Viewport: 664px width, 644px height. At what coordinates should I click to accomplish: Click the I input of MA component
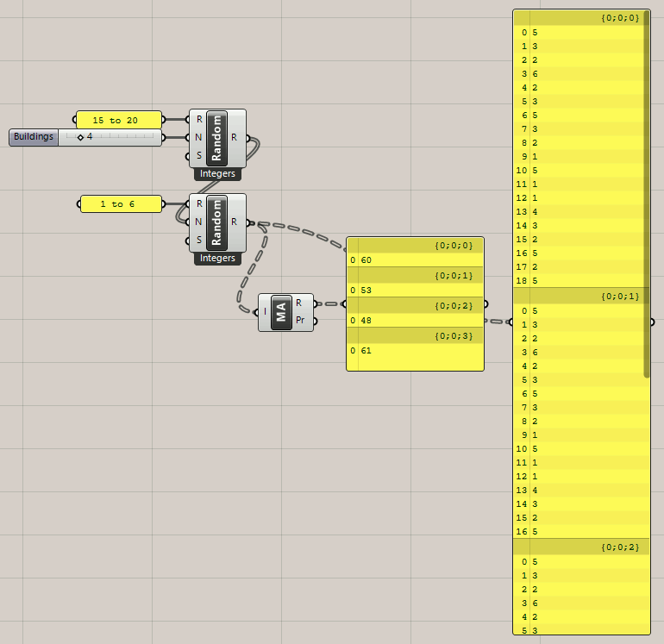pos(265,311)
